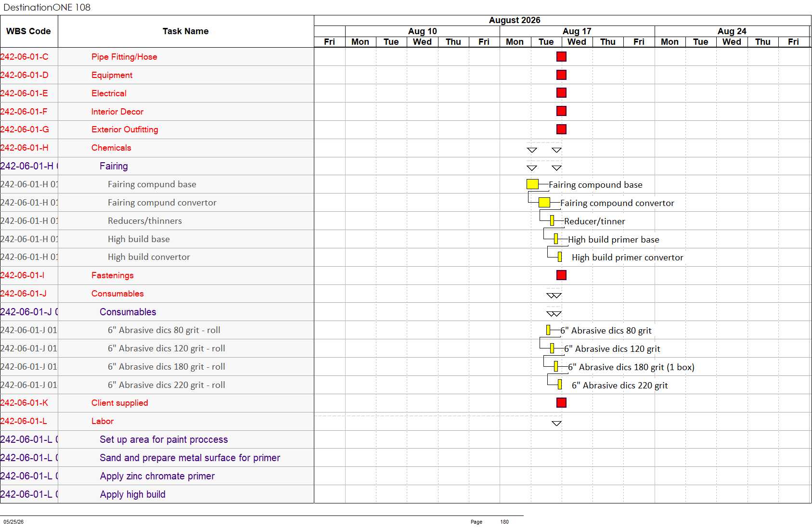Select the red Electrical milestone square
Screen dimensions: 812x528
click(561, 93)
